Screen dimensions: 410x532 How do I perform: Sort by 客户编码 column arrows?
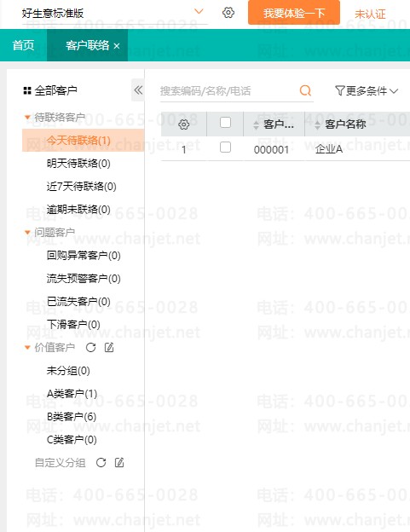(256, 124)
